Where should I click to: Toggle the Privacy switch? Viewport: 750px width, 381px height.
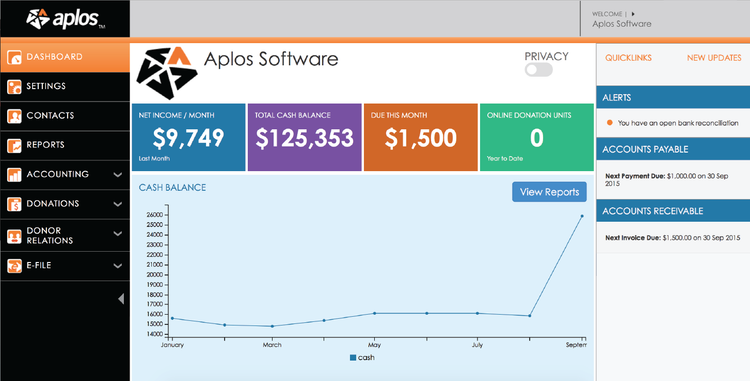tap(539, 70)
